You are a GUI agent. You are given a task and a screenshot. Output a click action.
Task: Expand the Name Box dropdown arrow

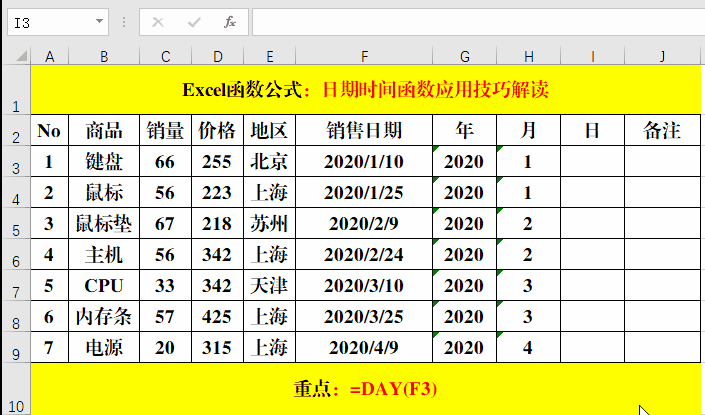pyautogui.click(x=99, y=21)
